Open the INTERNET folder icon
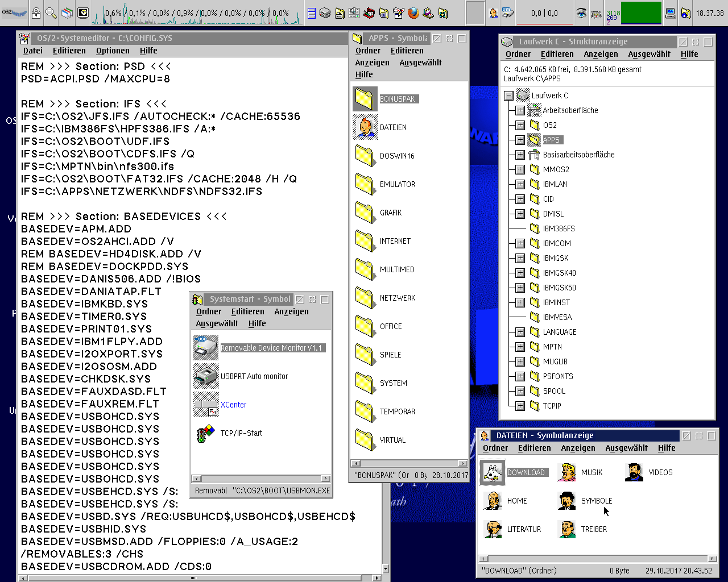This screenshot has width=728, height=582. 365,241
